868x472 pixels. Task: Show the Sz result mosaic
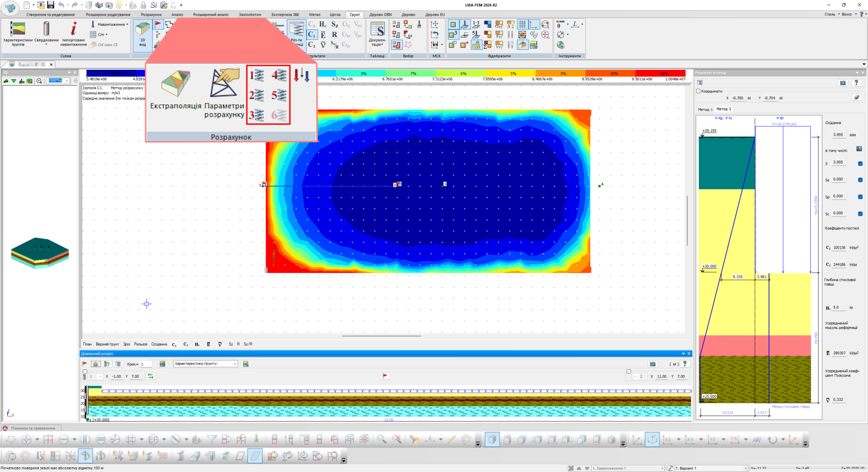(335, 24)
